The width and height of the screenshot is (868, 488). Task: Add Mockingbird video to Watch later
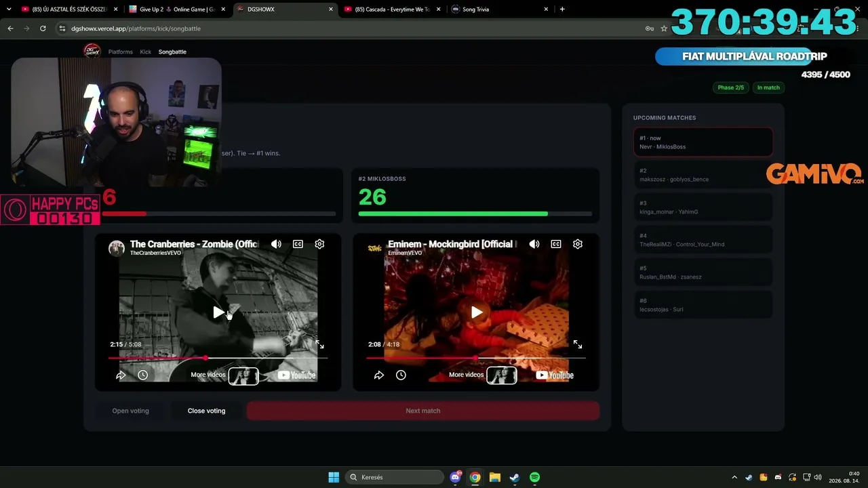pos(401,375)
